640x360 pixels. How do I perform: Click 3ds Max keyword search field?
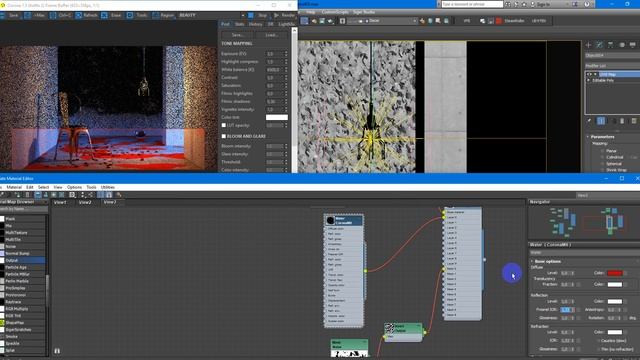(x=472, y=4)
